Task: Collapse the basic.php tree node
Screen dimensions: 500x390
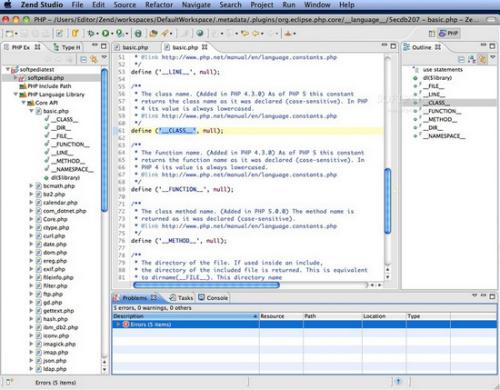Action: [31, 111]
